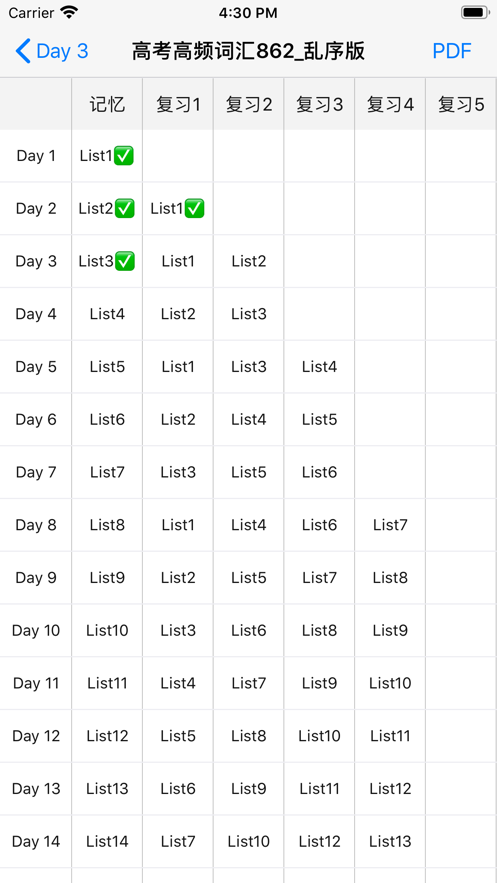Tap List2 in Day 3 row
Image resolution: width=497 pixels, height=883 pixels.
(248, 261)
